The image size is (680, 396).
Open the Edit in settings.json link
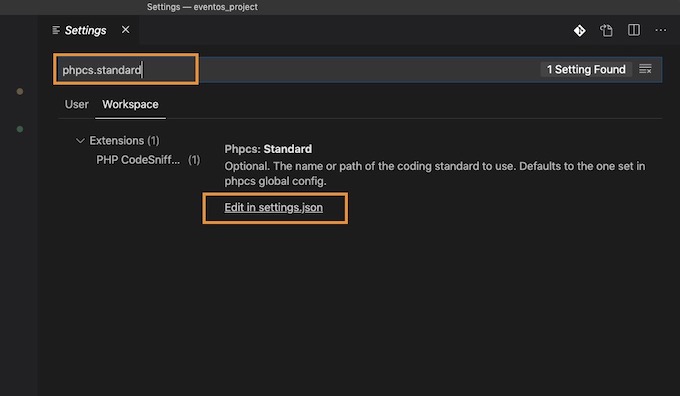pos(273,207)
